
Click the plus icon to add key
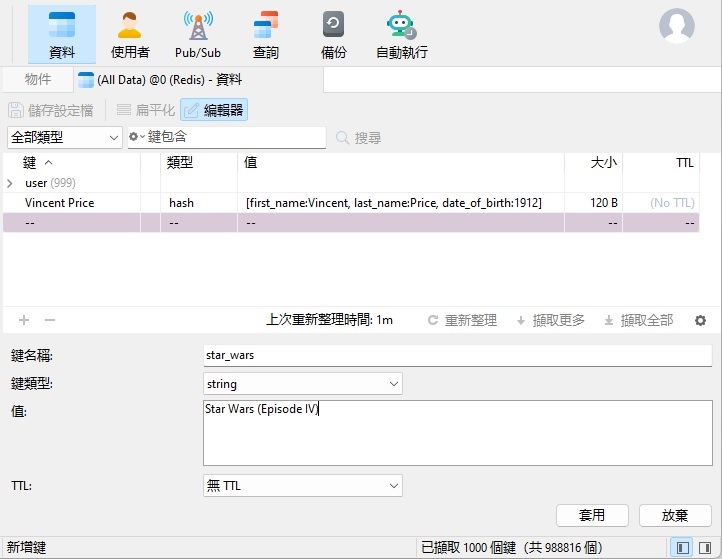click(24, 320)
